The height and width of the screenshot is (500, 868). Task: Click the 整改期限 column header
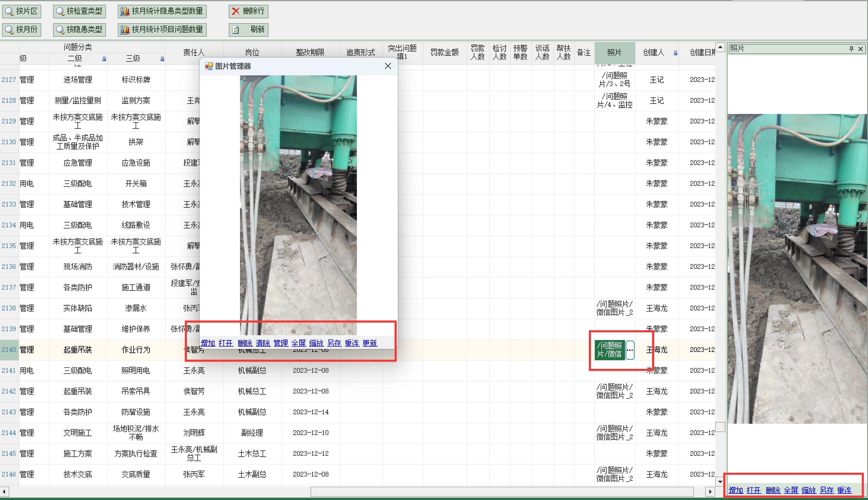pyautogui.click(x=310, y=53)
